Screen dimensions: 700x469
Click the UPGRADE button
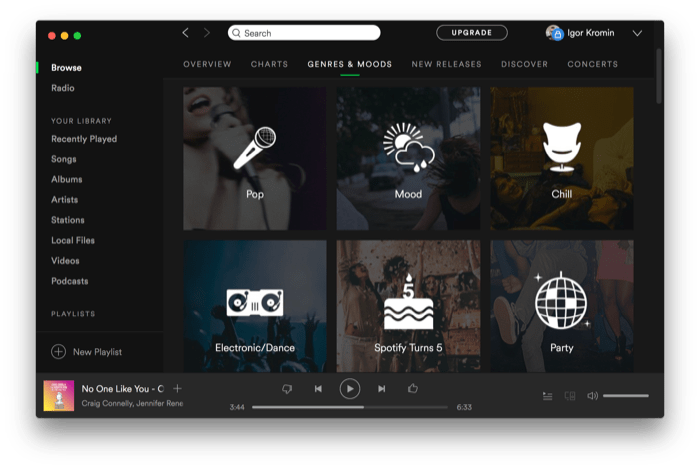point(472,33)
